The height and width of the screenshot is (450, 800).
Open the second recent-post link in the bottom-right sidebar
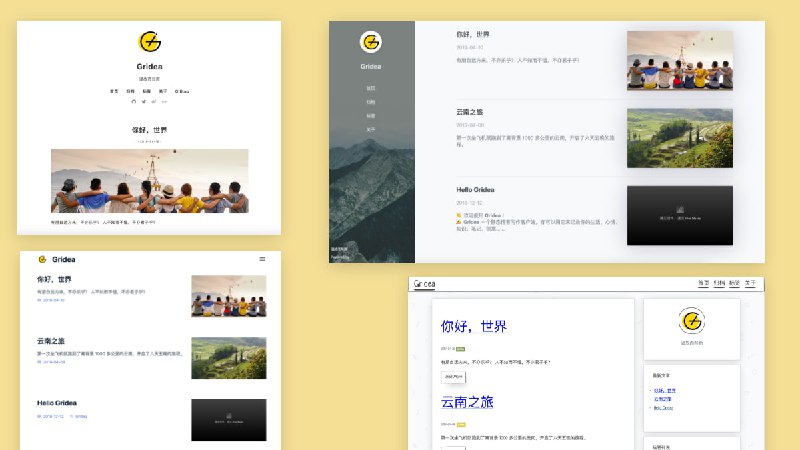coord(663,399)
